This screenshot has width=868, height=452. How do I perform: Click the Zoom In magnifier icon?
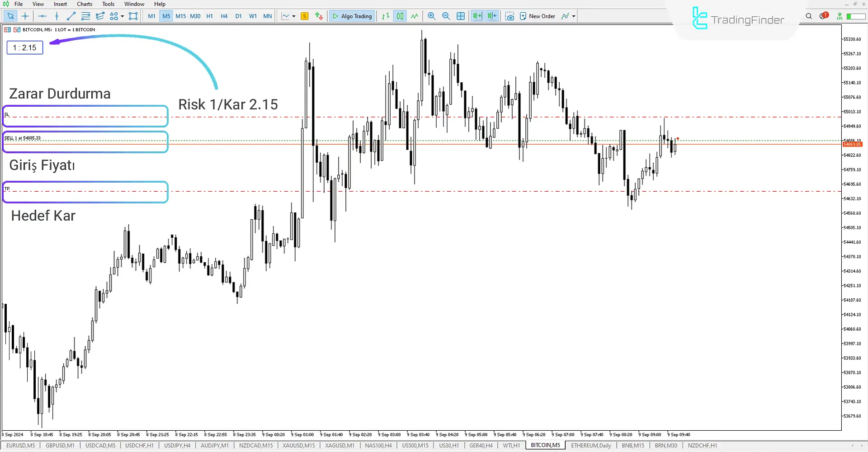click(x=431, y=16)
